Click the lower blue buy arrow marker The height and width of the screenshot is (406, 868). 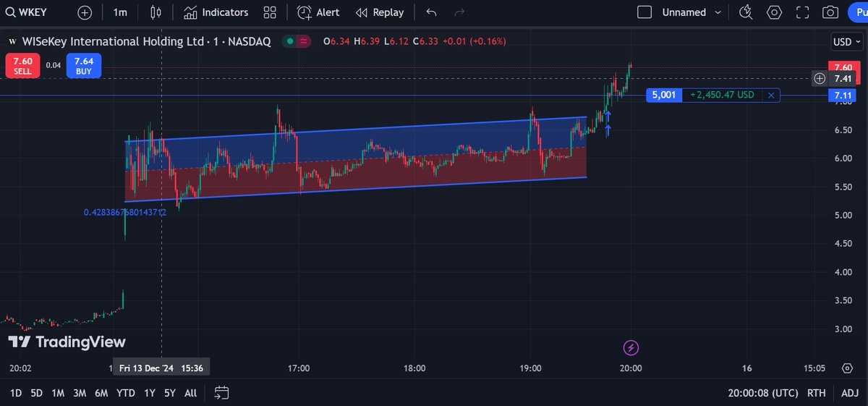coord(608,130)
